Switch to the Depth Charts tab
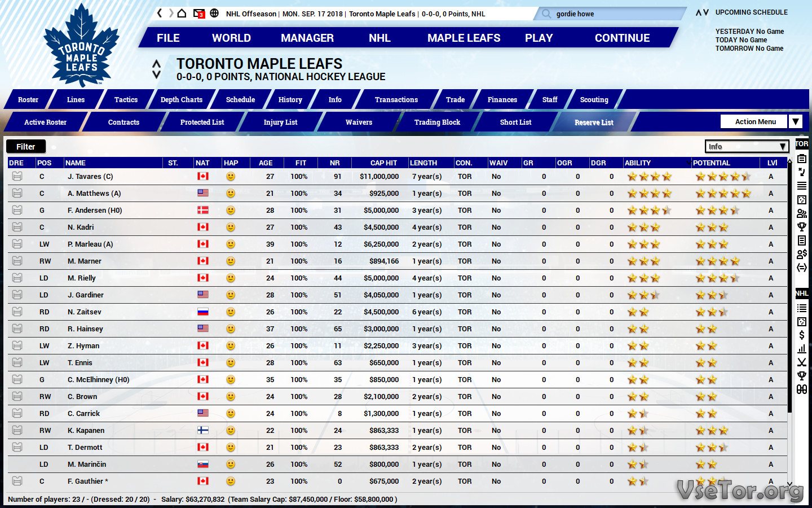 181,100
